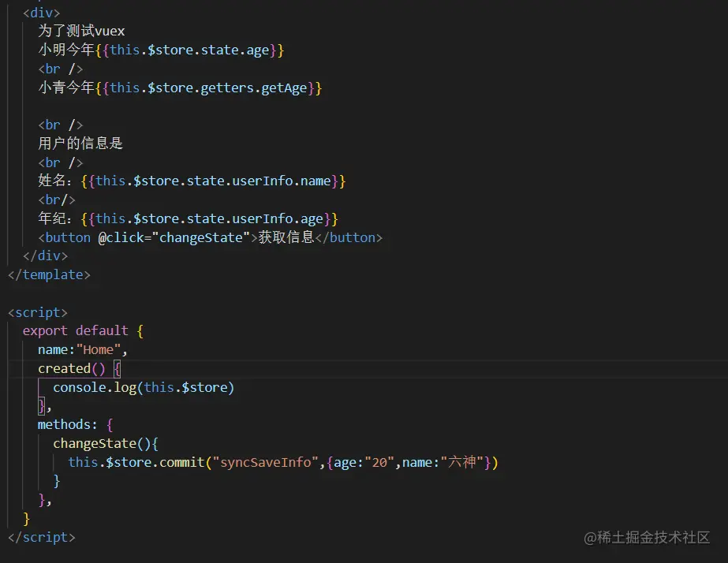Click the closing </template> tag

click(x=49, y=274)
